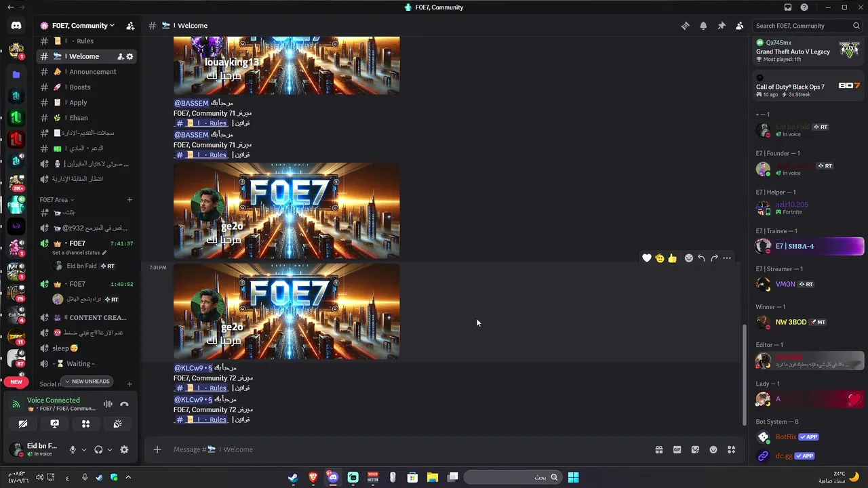This screenshot has width=868, height=488.
Task: Click first Rules link under @BASSEM welcome
Action: (x=201, y=123)
